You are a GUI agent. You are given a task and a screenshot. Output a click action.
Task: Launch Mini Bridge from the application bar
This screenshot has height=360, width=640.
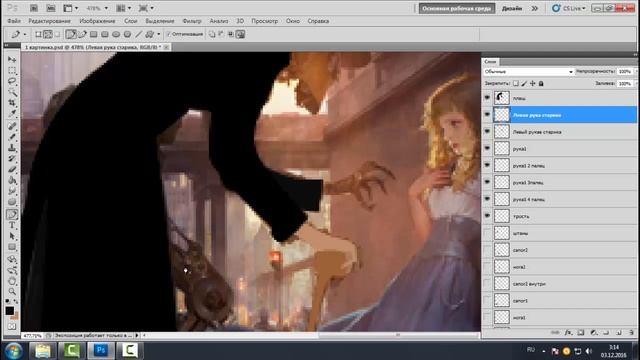51,8
